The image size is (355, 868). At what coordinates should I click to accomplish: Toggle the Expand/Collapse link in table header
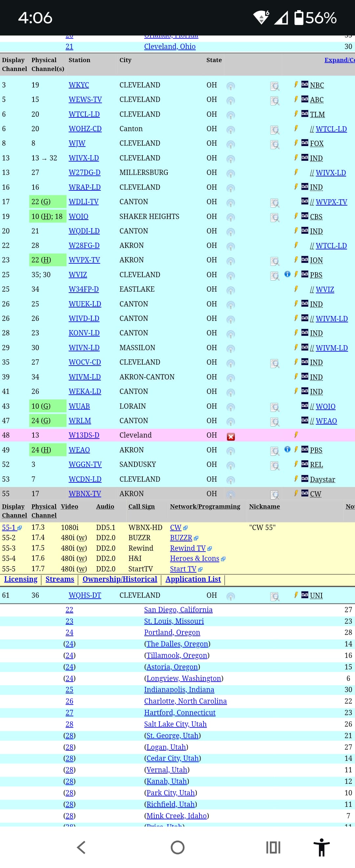(x=339, y=60)
